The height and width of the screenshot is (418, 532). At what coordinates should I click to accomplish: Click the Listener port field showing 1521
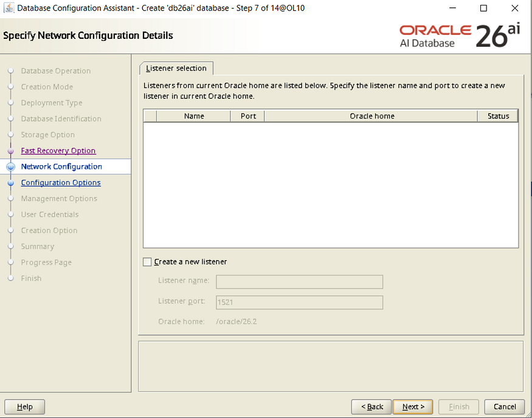(x=299, y=303)
